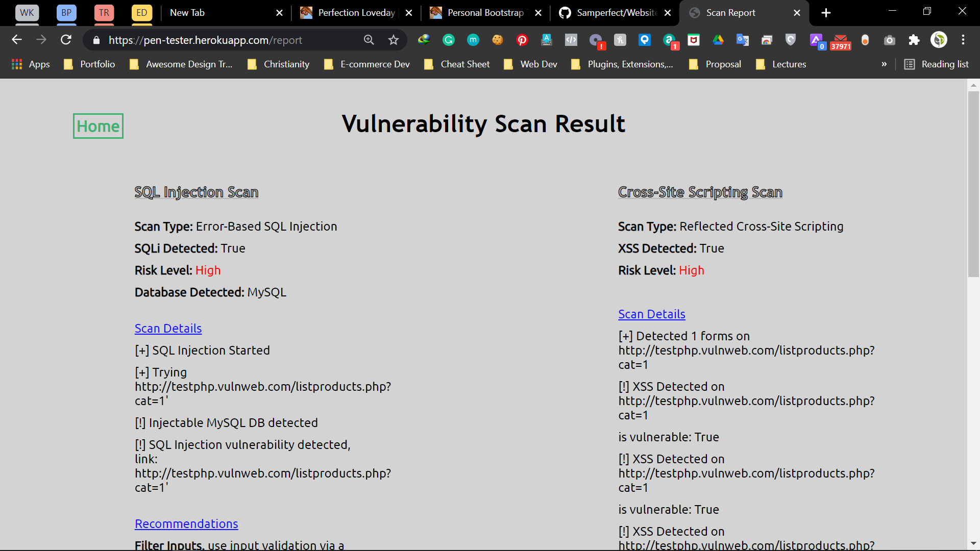Image resolution: width=980 pixels, height=551 pixels.
Task: Click the Recommendations link
Action: pos(186,524)
